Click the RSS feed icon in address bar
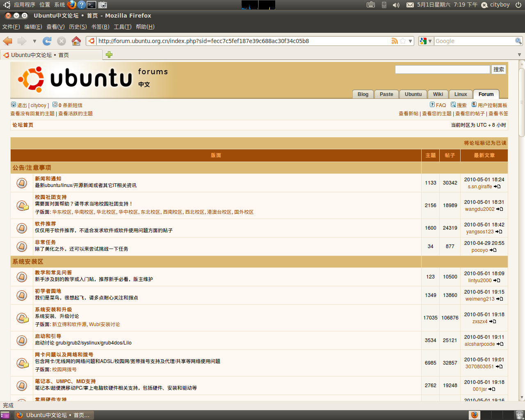Viewport: 525px width, 420px height. (395, 41)
